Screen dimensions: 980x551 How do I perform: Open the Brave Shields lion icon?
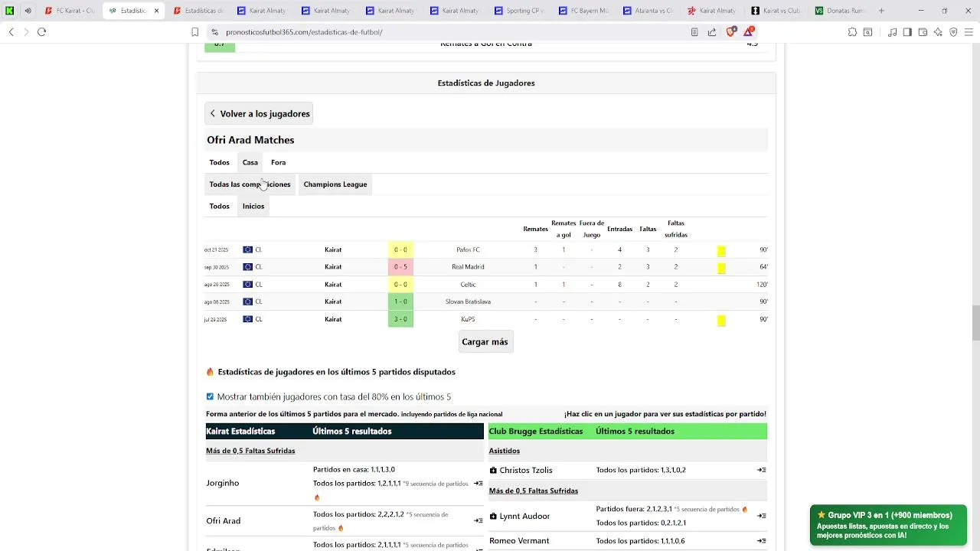pyautogui.click(x=730, y=31)
